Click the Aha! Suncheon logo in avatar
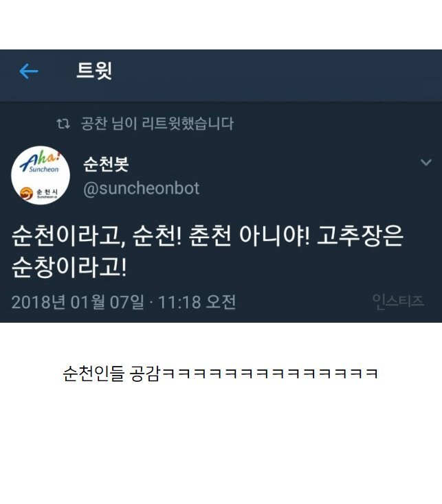This screenshot has height=504, width=442. coord(40,162)
